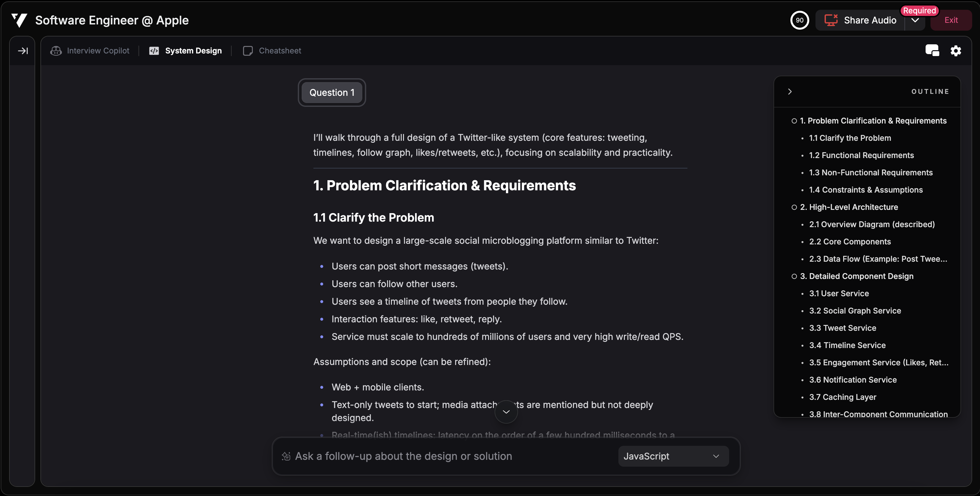Screen dimensions: 980x496
Task: Jump to 1.4 Constraints & Assumptions
Action: [866, 190]
